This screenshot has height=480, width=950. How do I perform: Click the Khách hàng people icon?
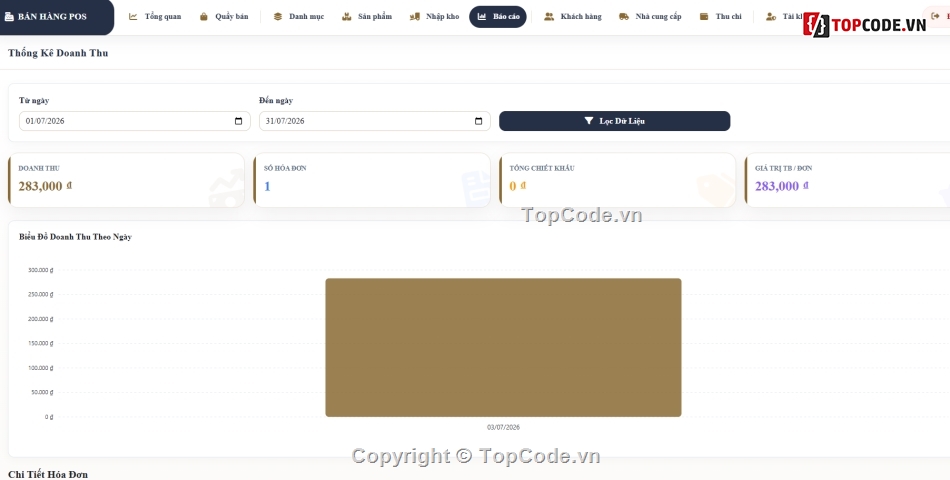pos(549,16)
